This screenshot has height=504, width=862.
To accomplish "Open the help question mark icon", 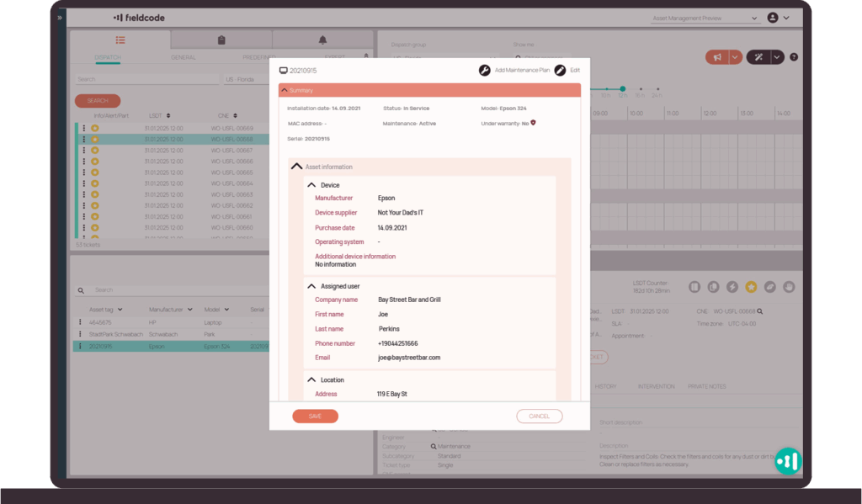I will click(794, 57).
